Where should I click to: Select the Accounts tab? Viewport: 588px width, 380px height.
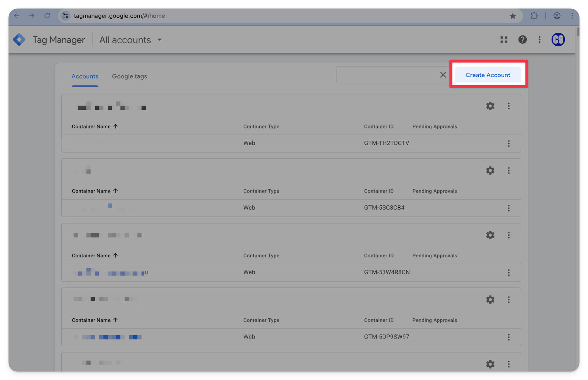[85, 76]
